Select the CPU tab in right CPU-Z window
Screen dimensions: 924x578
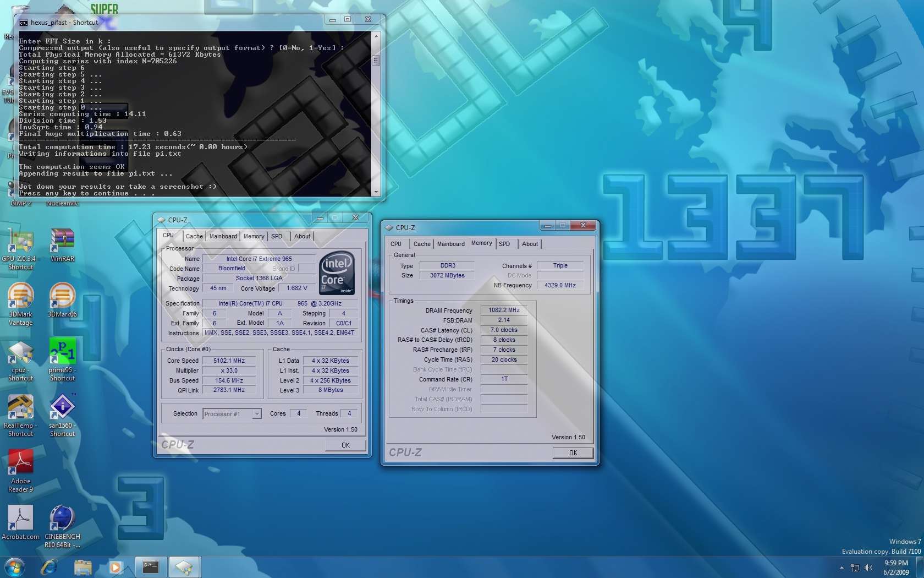pyautogui.click(x=396, y=244)
